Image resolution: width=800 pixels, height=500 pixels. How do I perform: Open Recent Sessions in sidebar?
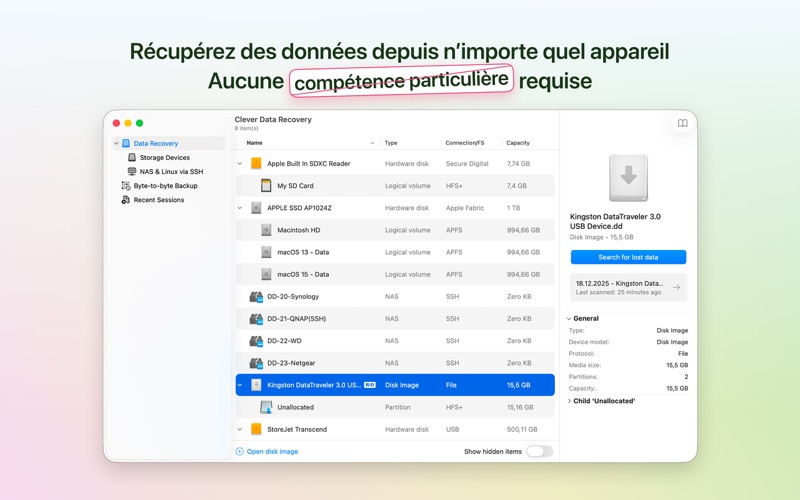pos(159,200)
